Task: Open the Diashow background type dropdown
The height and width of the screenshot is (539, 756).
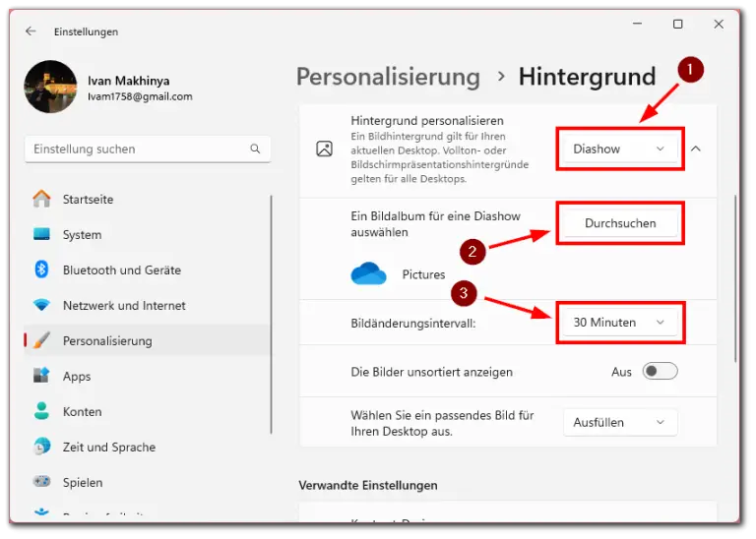Action: pyautogui.click(x=619, y=150)
